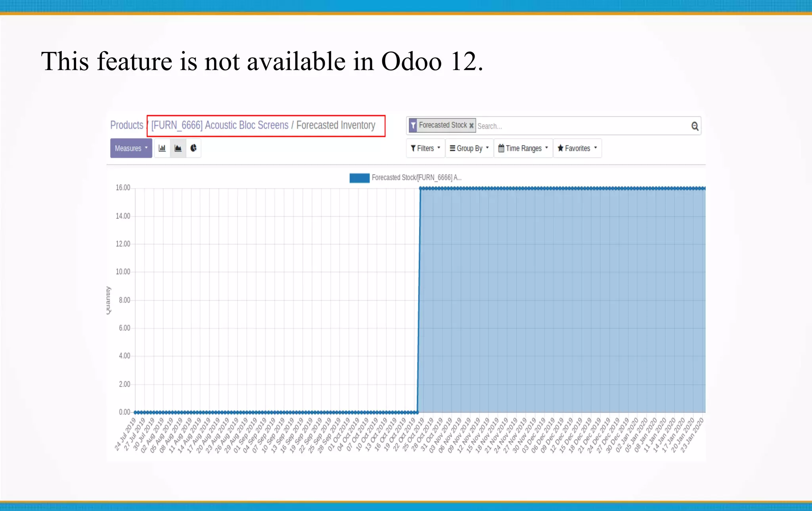Viewport: 812px width, 511px height.
Task: Go back to Products breadcrumb
Action: click(x=126, y=125)
